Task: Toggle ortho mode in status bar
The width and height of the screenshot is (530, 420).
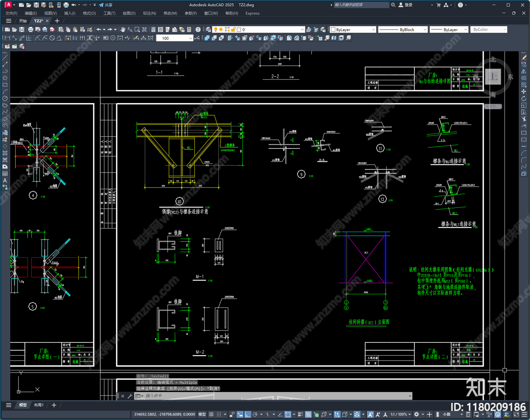Action: click(248, 414)
